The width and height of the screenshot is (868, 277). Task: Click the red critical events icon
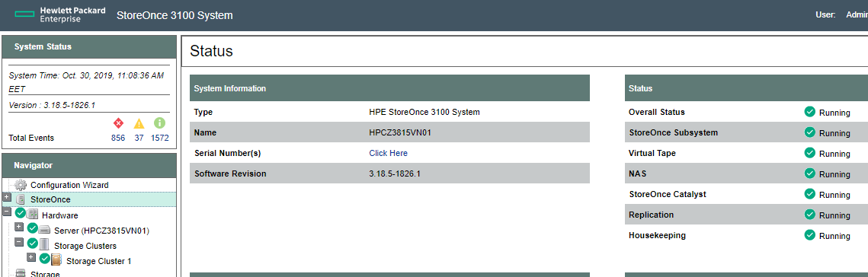tap(118, 123)
